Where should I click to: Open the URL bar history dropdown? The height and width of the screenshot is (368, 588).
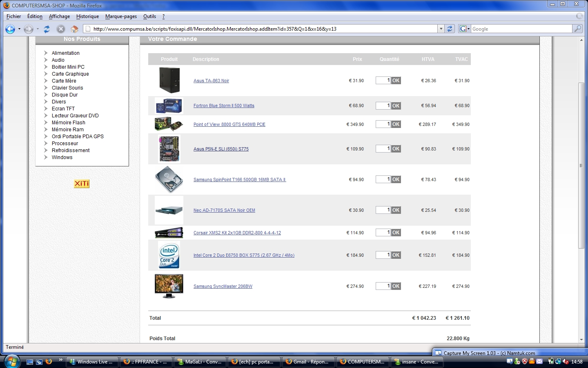point(441,29)
